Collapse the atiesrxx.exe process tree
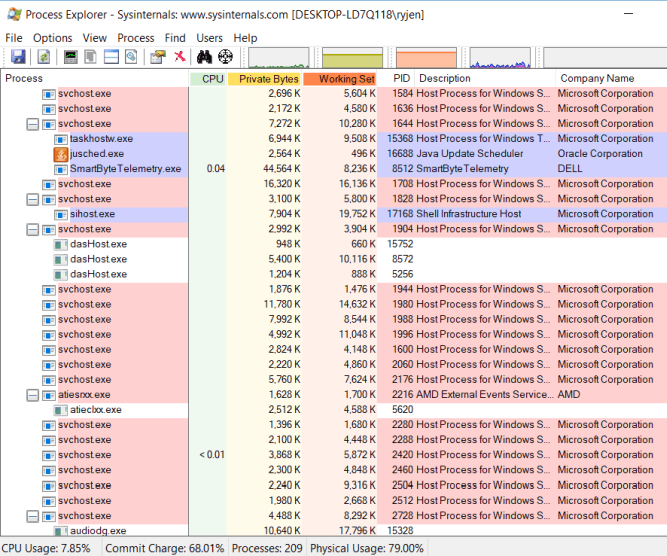Viewport: 667px width, 556px height. pos(33,395)
